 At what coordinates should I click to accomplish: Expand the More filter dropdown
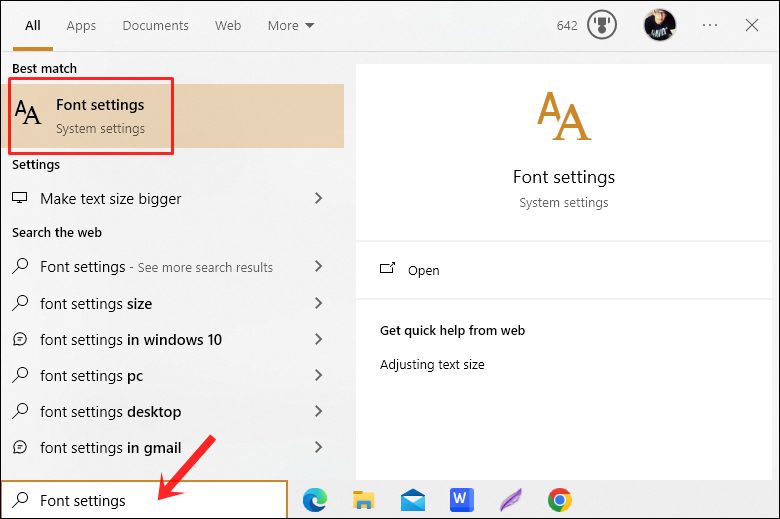click(x=291, y=25)
